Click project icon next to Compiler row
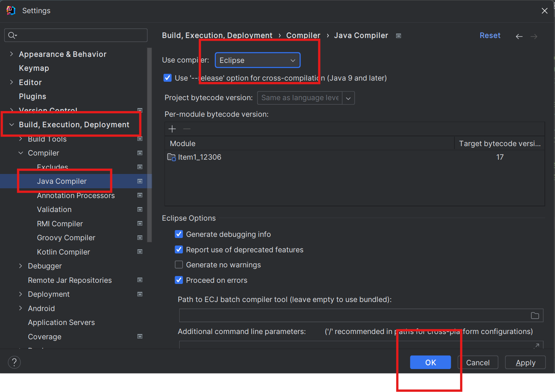Image resolution: width=555 pixels, height=392 pixels. [140, 153]
